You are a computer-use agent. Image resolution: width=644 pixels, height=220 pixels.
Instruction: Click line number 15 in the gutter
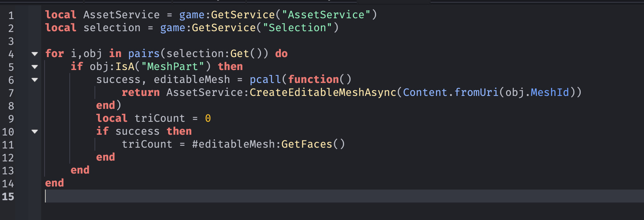[8, 196]
